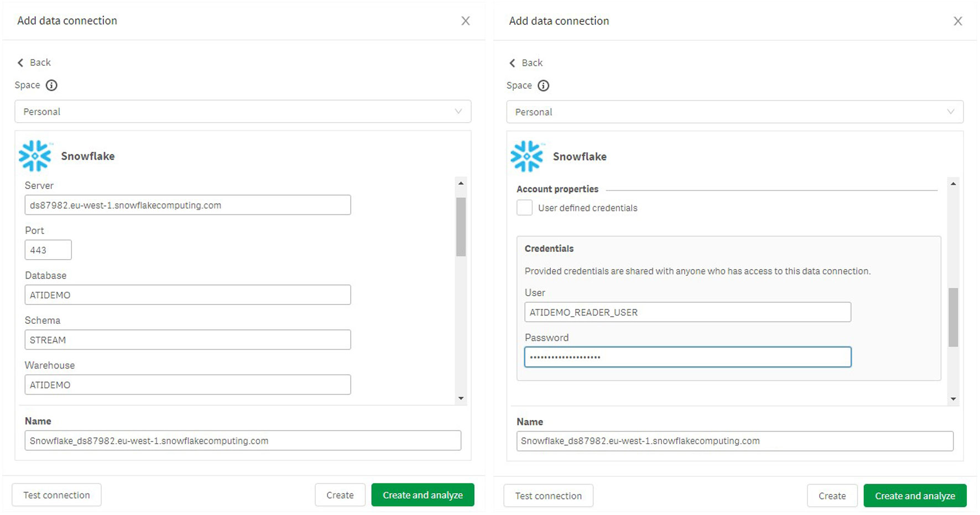This screenshot has height=515, width=980.
Task: Enable the User defined credentials checkbox
Action: (524, 208)
